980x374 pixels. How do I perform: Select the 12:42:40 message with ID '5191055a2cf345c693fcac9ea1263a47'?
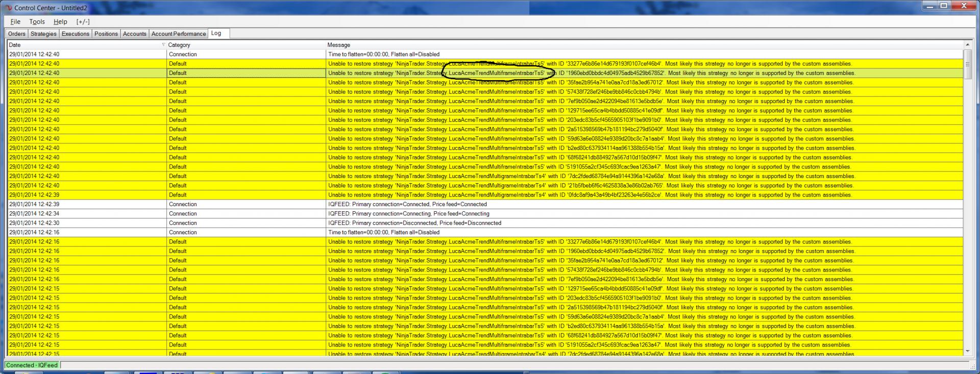644,166
